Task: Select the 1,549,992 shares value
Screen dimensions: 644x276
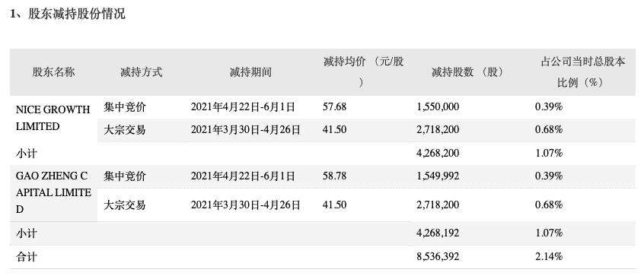Action: [438, 176]
